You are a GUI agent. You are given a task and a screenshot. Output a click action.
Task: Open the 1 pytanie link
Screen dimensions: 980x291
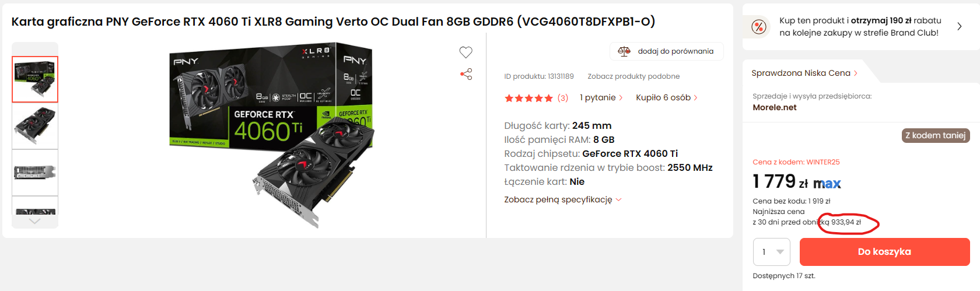coord(601,97)
